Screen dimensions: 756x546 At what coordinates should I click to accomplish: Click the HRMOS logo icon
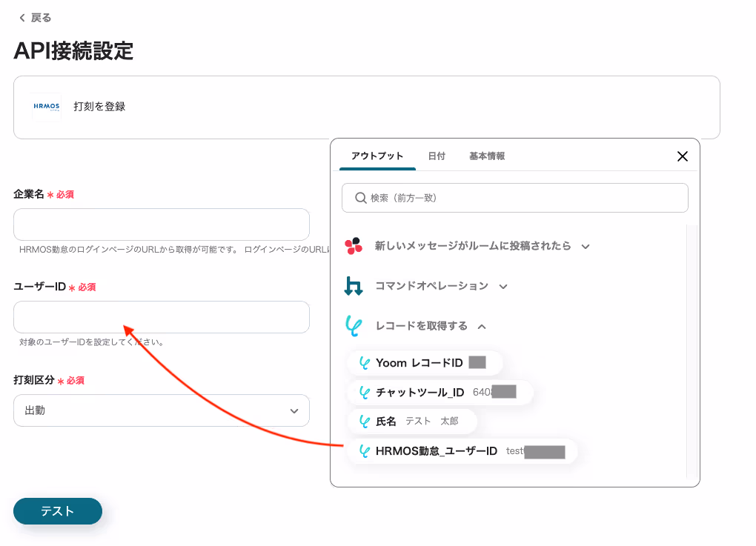46,107
